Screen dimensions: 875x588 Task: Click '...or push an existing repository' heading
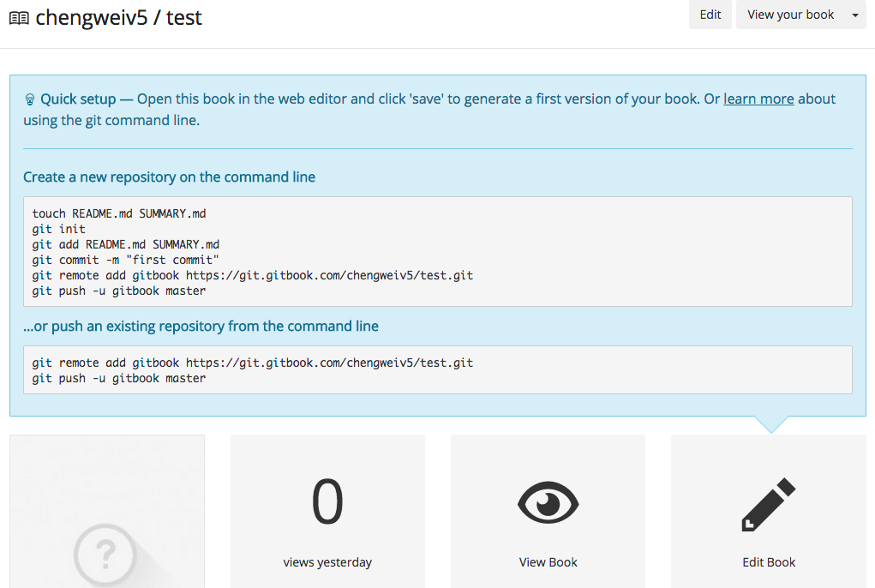(201, 327)
